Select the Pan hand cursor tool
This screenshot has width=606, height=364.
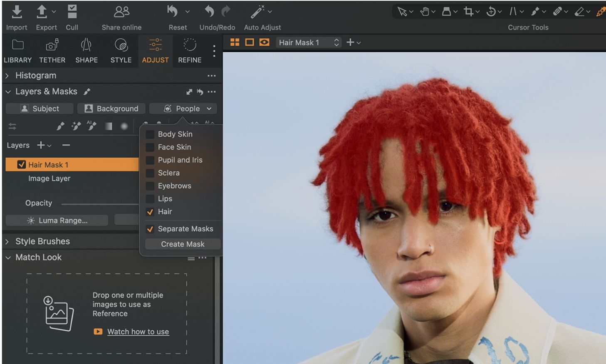point(425,12)
